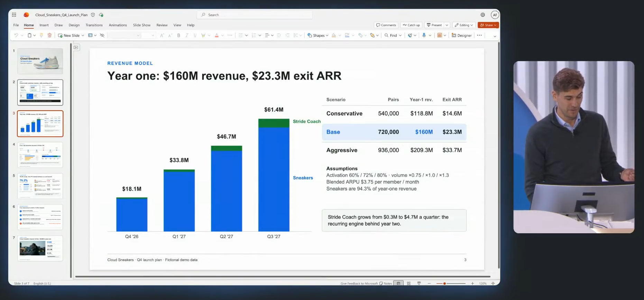Select slide 5 thumbnail
The image size is (644, 300).
tap(40, 186)
